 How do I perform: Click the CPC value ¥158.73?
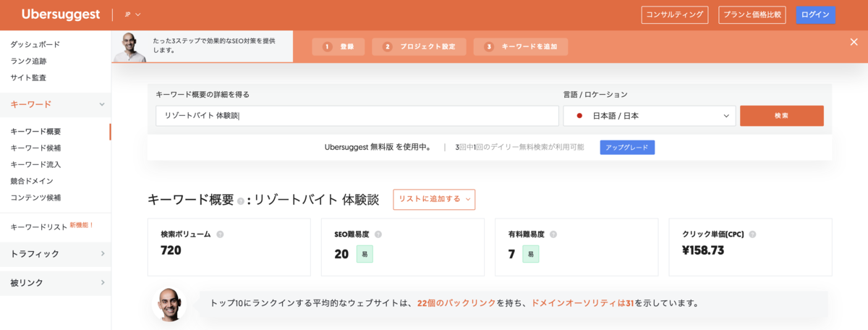[703, 251]
